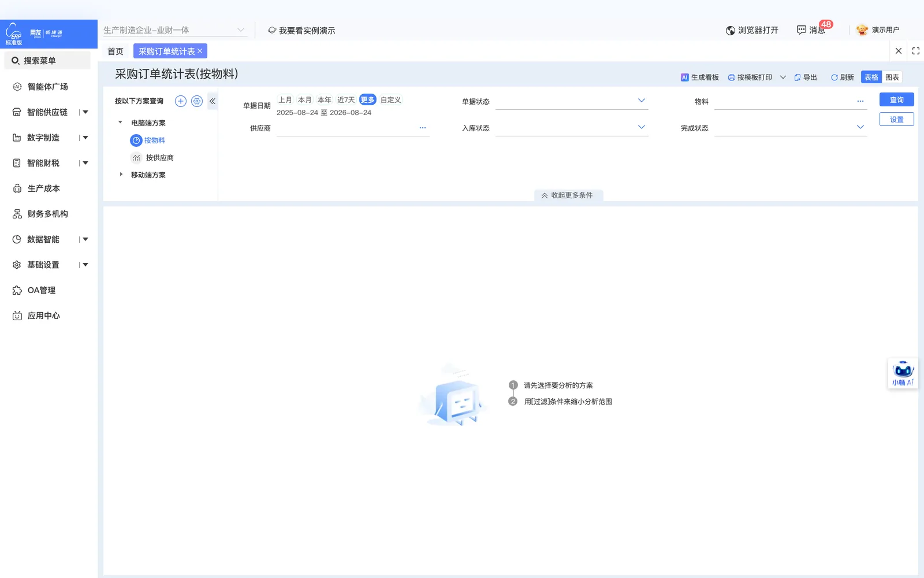Image resolution: width=924 pixels, height=578 pixels.
Task: Add a new query scheme with the plus icon
Action: (x=181, y=101)
